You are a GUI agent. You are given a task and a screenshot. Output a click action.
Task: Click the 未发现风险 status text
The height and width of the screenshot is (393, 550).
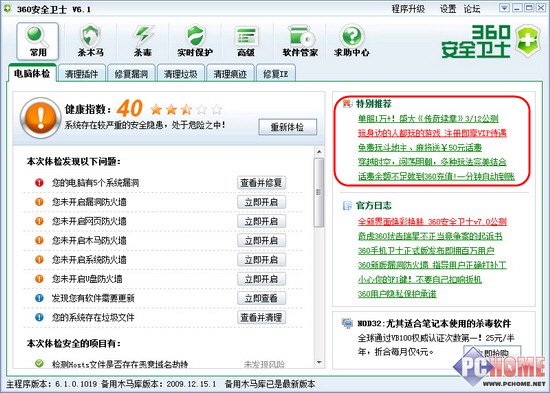point(264,364)
